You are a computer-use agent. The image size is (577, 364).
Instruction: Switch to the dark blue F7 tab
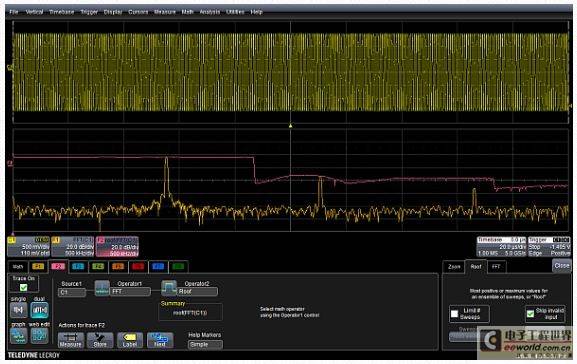tap(158, 266)
